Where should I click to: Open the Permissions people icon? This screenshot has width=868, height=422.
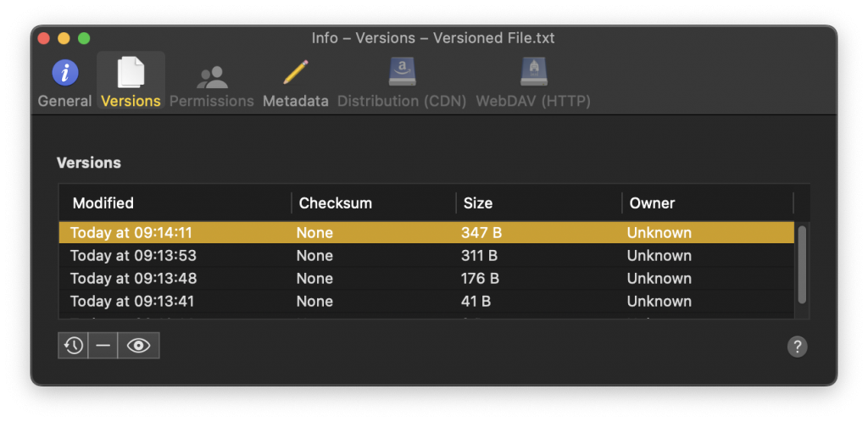(212, 76)
